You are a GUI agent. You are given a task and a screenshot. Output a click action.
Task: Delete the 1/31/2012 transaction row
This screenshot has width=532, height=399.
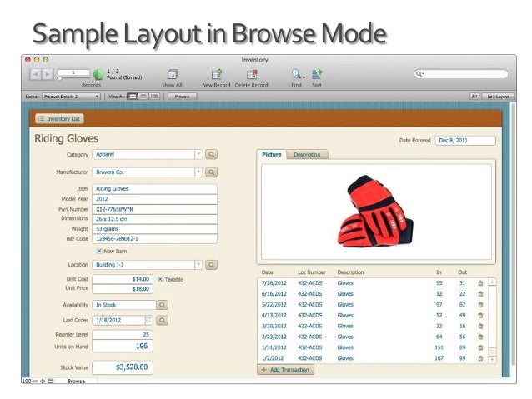click(x=480, y=347)
